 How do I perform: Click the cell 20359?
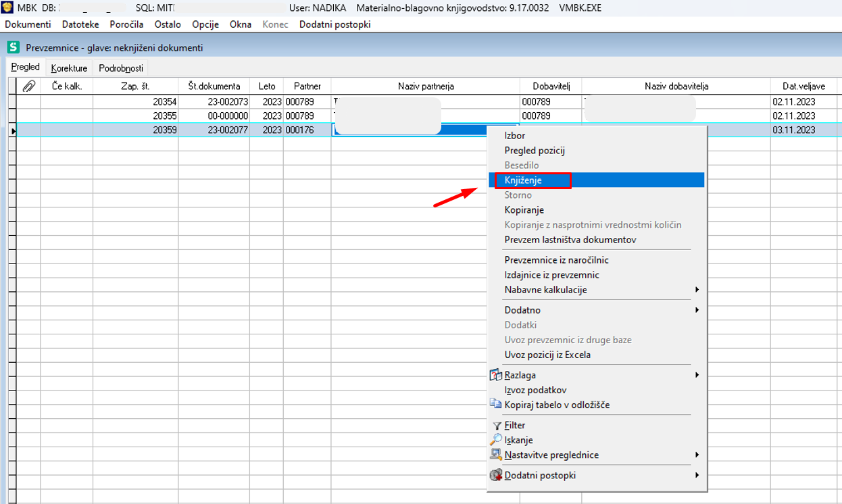(135, 130)
